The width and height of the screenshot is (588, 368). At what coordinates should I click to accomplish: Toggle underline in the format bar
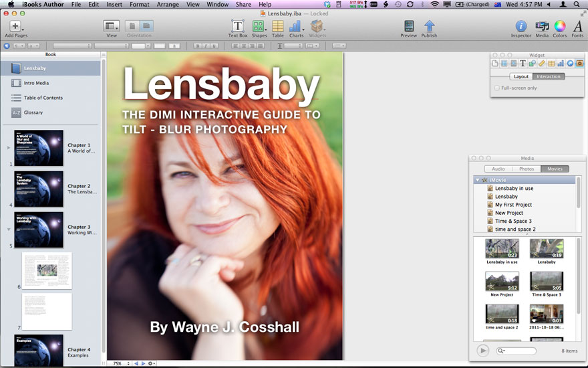(214, 45)
